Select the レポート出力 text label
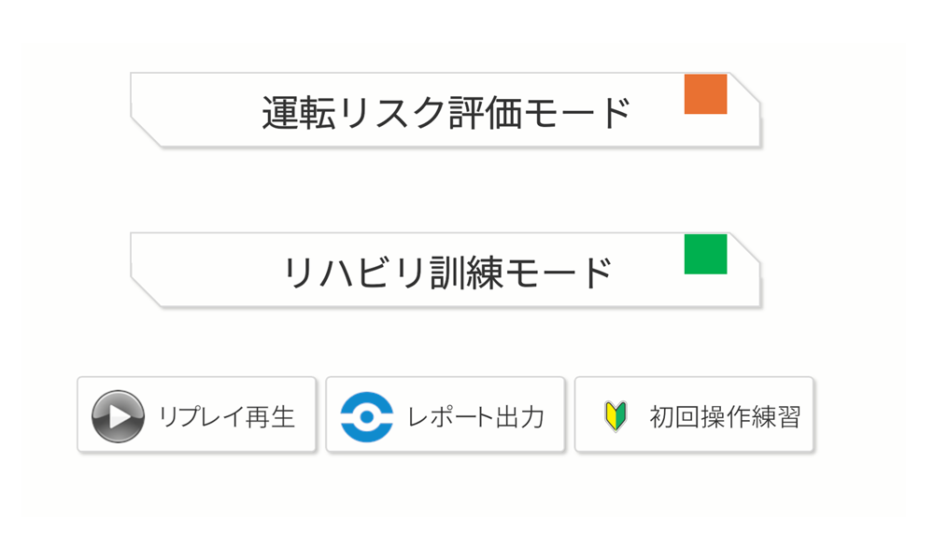The width and height of the screenshot is (934, 560). click(475, 417)
